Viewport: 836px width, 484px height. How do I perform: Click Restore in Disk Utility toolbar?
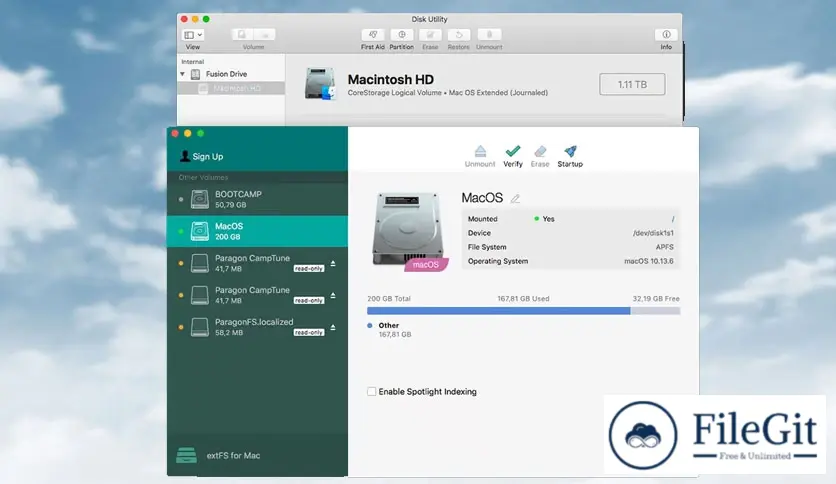pyautogui.click(x=459, y=35)
